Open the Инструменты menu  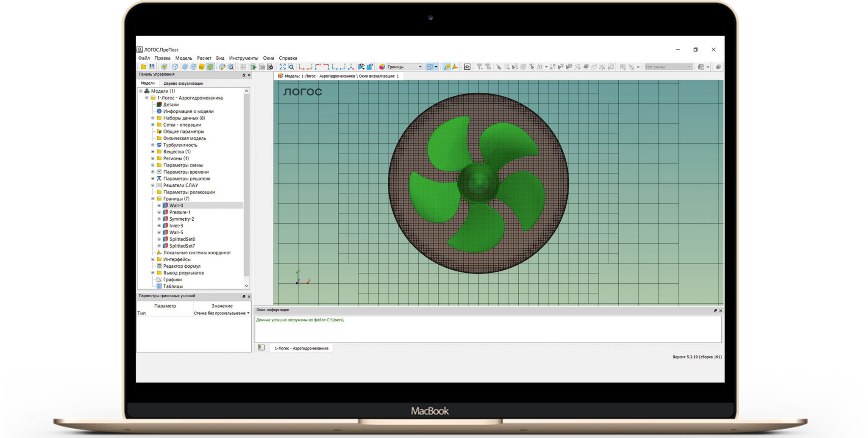[x=243, y=58]
